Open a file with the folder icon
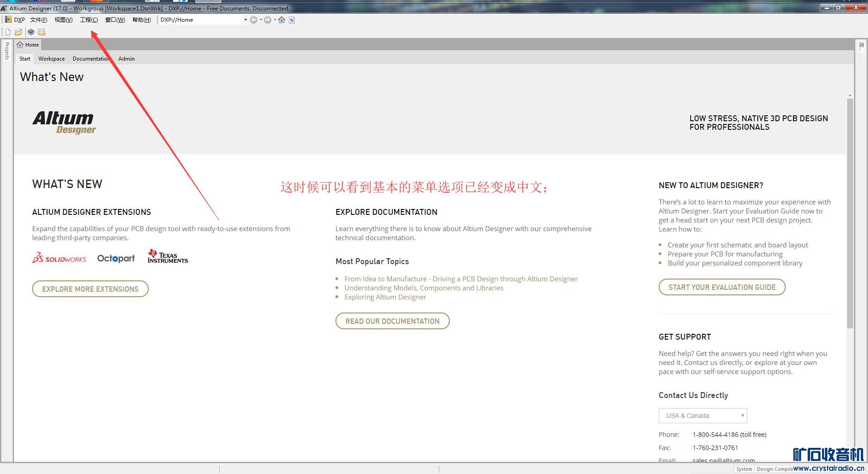Viewport: 868px width, 474px height. coord(19,32)
